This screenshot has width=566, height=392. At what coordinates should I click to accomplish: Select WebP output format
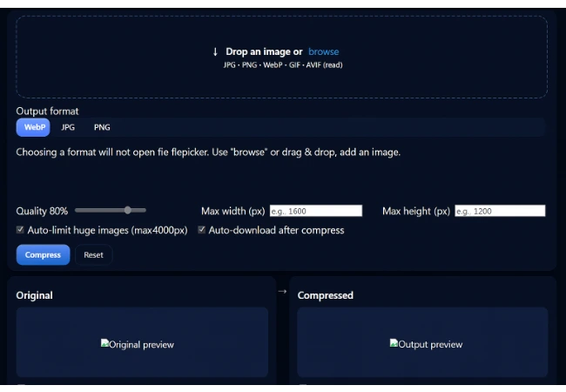click(x=34, y=127)
